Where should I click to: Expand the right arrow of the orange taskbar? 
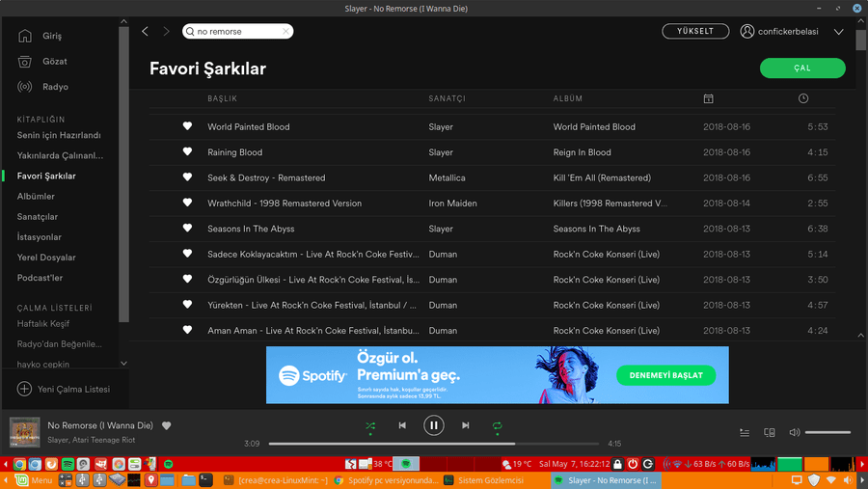click(862, 480)
